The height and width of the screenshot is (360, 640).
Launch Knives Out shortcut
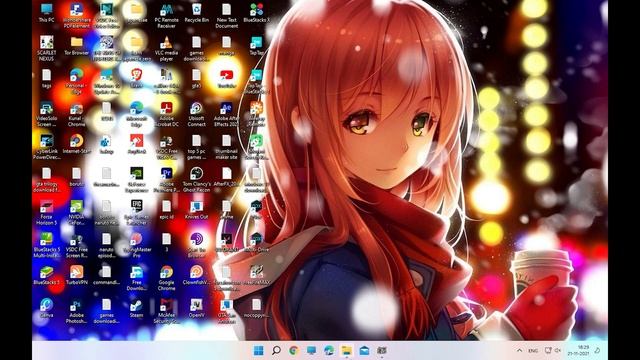196,210
